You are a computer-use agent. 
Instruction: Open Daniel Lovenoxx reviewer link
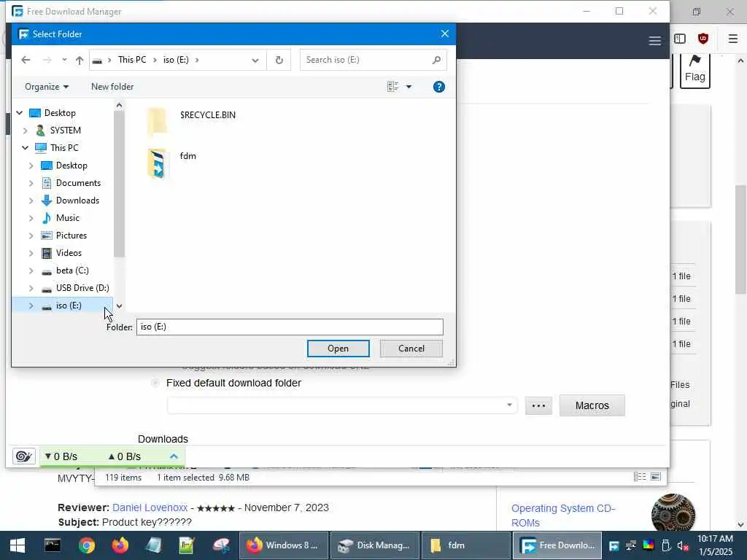pos(150,507)
